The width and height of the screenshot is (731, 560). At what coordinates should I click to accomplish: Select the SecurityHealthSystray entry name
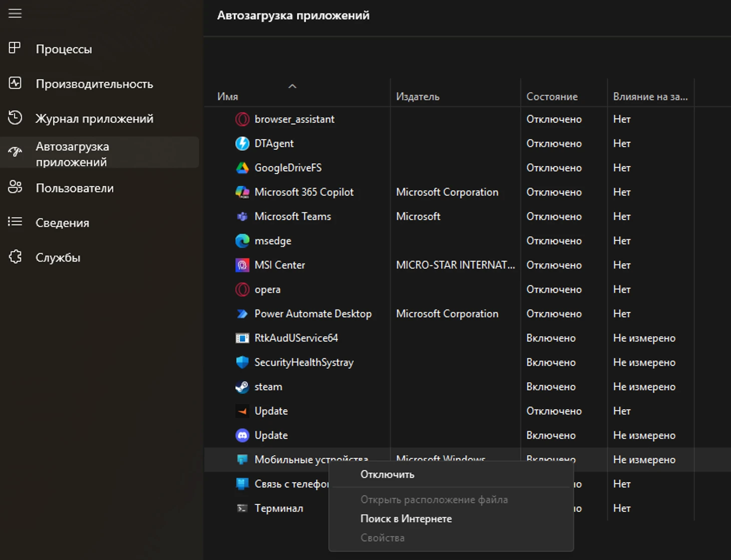pos(304,363)
